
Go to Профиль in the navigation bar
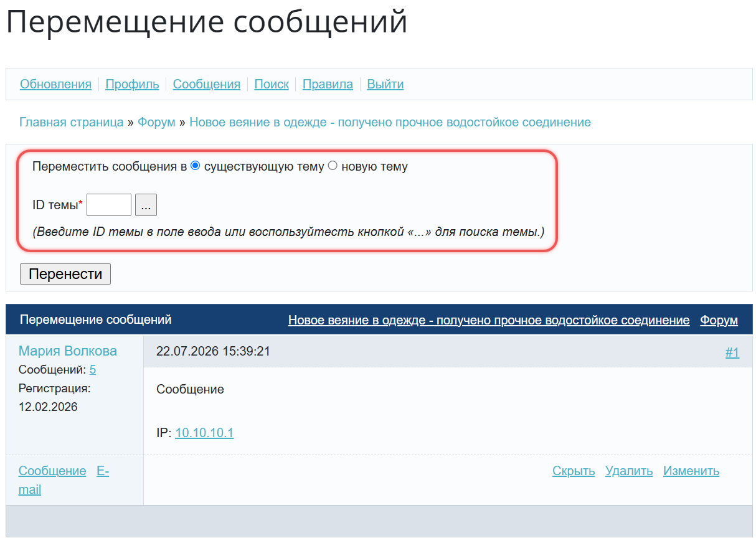point(132,84)
